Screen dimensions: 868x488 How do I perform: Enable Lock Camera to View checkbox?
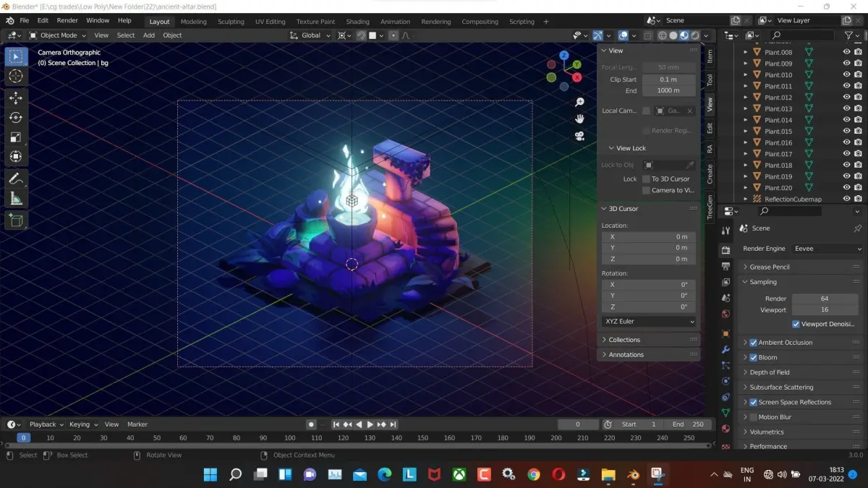tap(646, 190)
